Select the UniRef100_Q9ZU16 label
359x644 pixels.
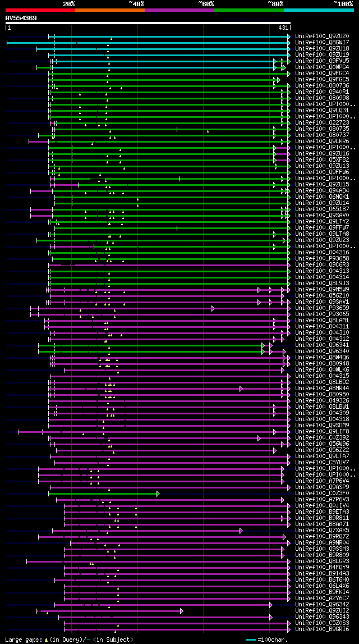click(322, 154)
